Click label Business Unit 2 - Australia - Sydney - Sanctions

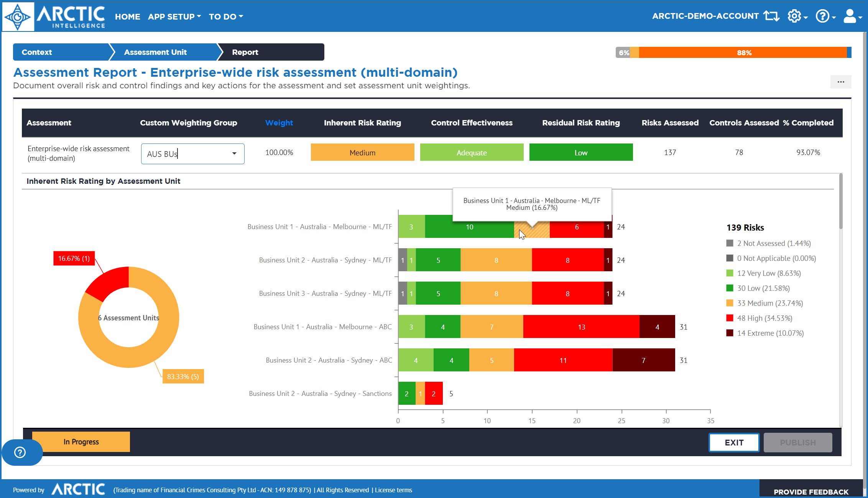(320, 394)
